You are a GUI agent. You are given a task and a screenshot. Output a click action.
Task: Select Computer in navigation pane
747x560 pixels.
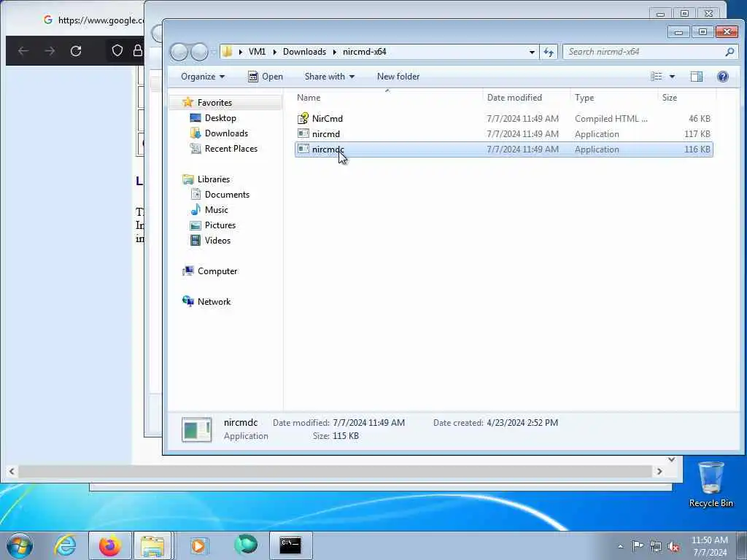(x=217, y=271)
